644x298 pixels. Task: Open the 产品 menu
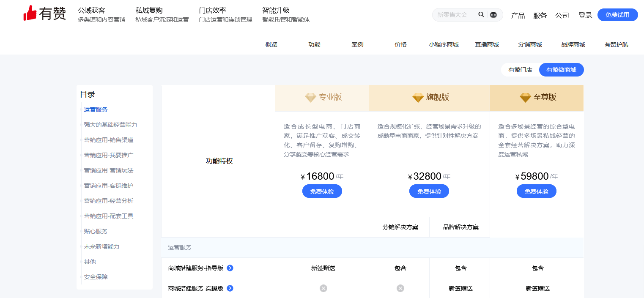518,15
